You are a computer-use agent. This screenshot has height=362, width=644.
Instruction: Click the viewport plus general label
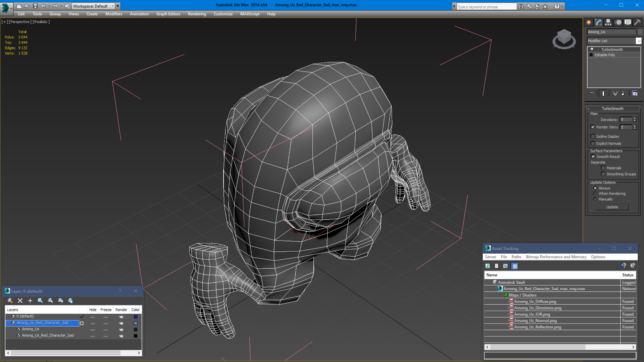tap(5, 22)
